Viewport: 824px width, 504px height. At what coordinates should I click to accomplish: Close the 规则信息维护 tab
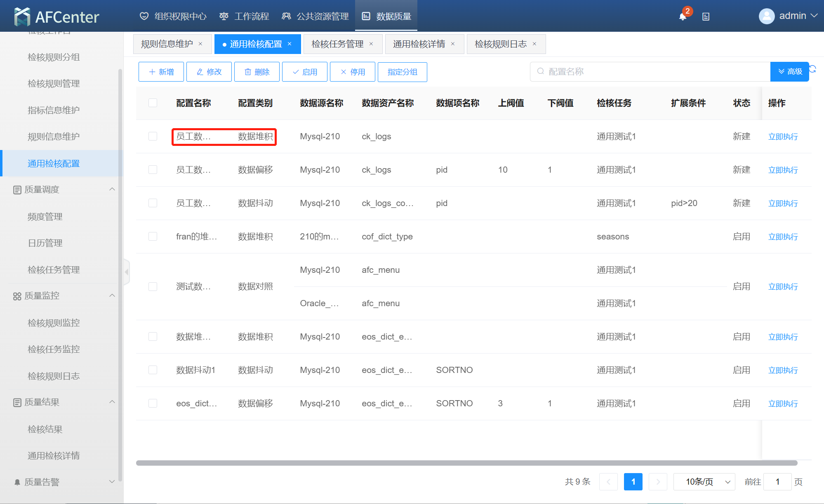200,44
